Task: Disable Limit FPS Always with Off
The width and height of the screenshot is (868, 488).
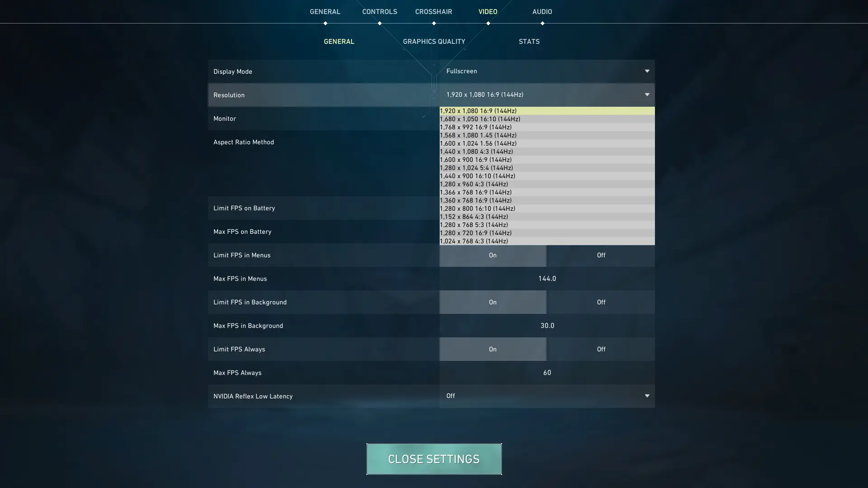Action: pos(601,349)
